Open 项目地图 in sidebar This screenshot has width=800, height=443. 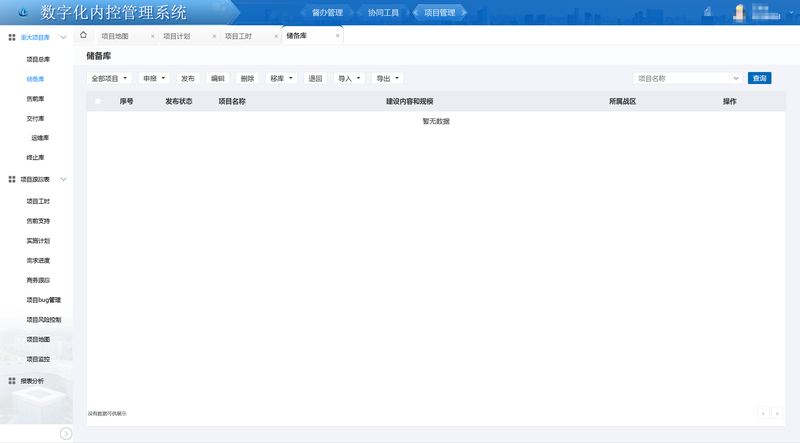point(38,339)
